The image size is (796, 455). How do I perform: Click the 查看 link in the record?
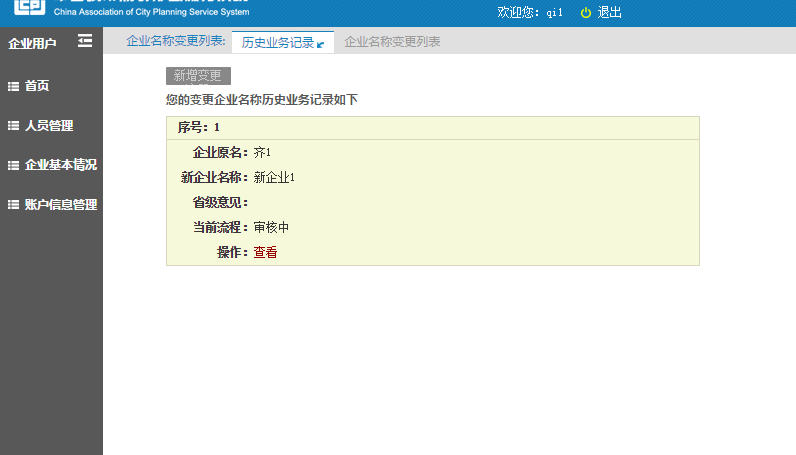265,253
